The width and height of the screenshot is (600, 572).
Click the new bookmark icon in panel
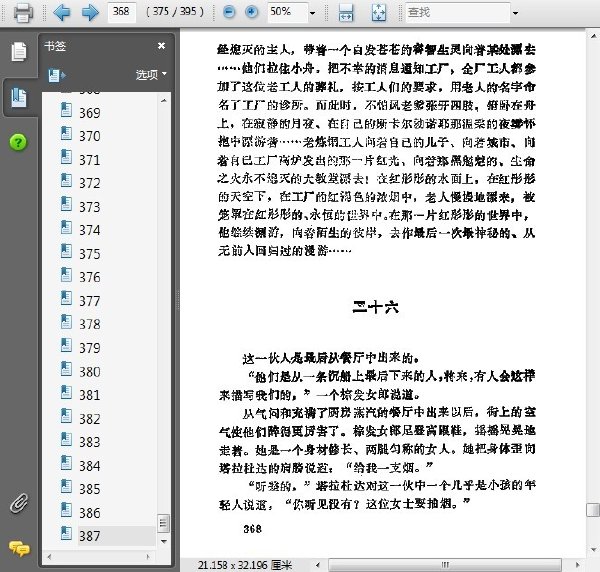point(57,75)
